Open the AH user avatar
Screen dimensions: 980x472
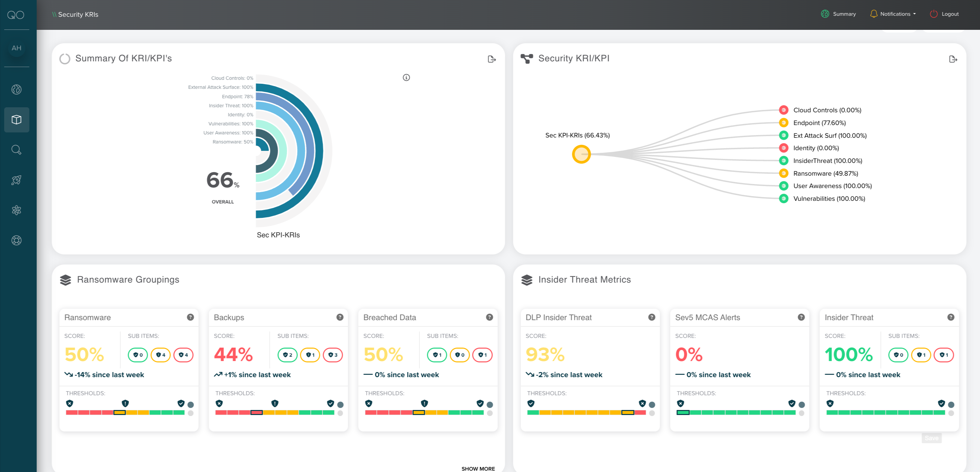point(16,48)
